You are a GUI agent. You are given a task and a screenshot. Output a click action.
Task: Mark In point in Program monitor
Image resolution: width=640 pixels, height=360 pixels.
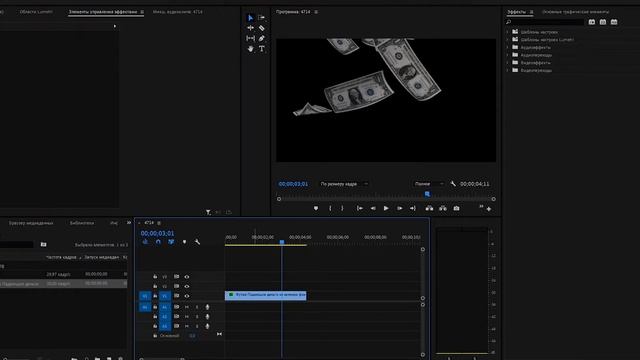(330, 208)
